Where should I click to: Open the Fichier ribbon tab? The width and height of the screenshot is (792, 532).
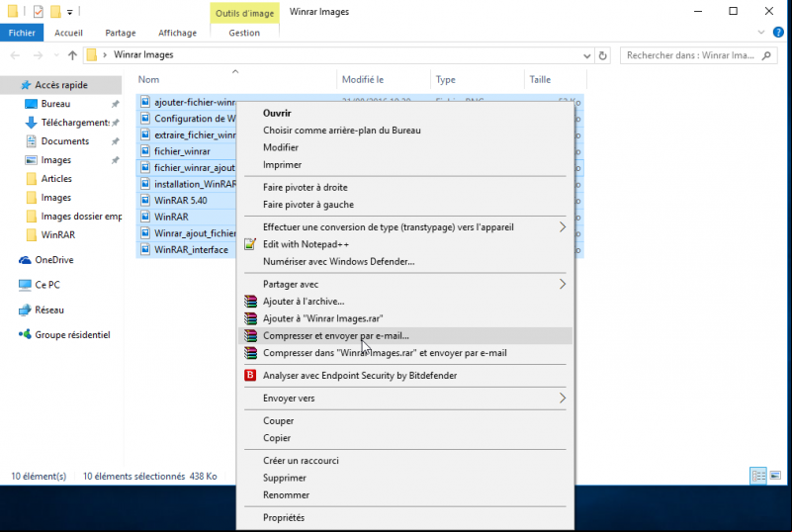point(22,33)
